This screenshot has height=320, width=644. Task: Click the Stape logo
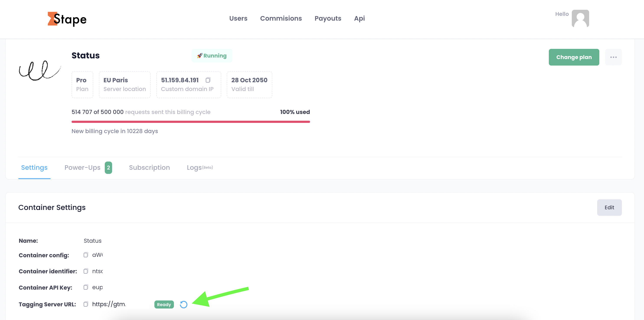point(67,19)
